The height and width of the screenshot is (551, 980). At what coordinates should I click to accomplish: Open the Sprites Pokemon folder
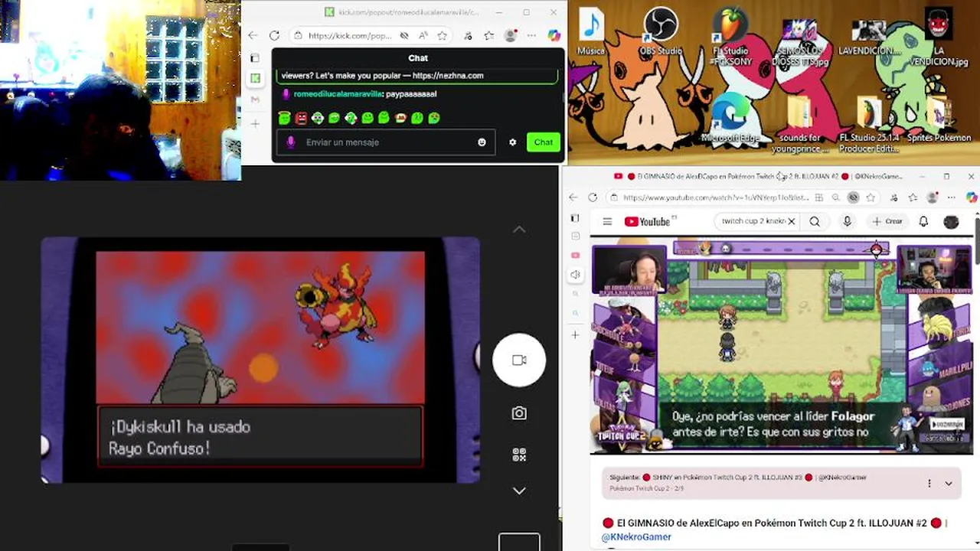coord(939,120)
